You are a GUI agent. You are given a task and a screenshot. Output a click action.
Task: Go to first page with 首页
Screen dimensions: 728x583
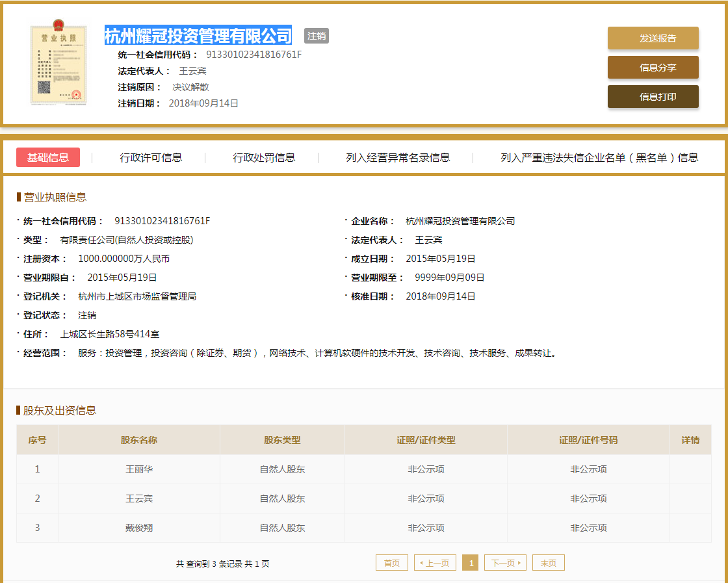pyautogui.click(x=392, y=563)
